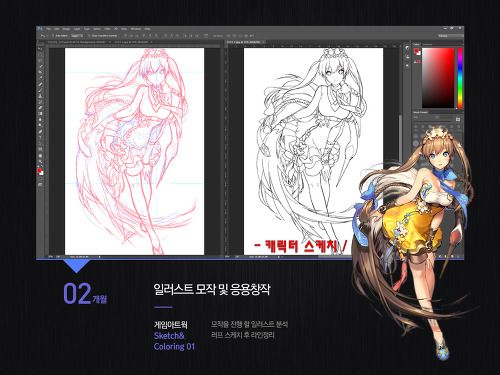Pick a shade in the red color field

[x=438, y=78]
